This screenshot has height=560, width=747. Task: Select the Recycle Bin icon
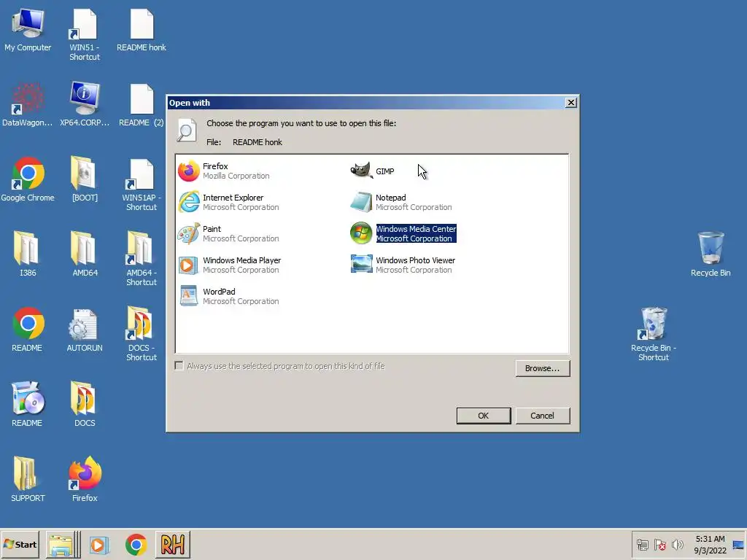(711, 254)
